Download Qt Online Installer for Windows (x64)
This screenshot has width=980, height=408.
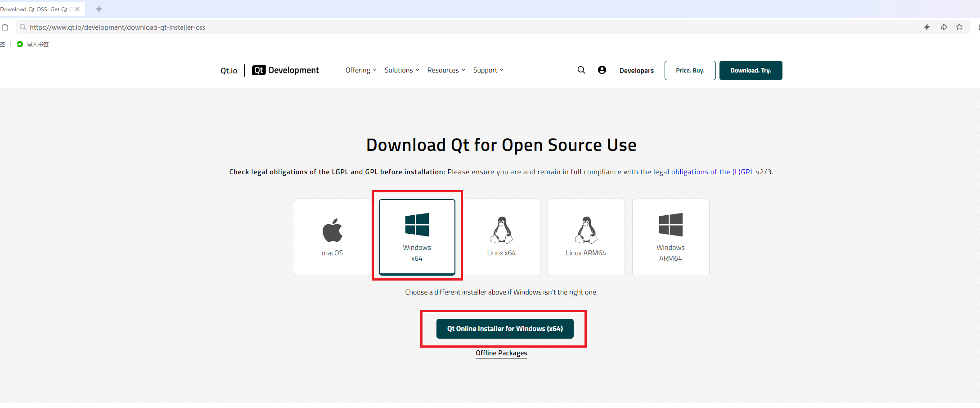click(505, 329)
